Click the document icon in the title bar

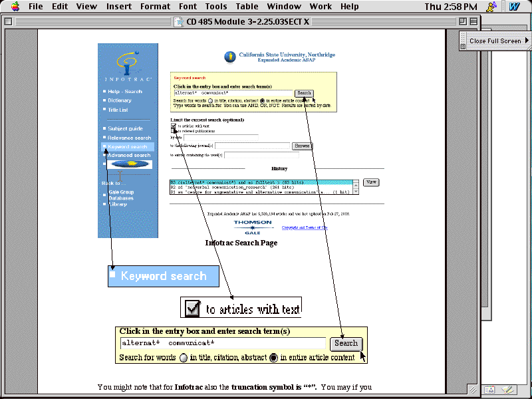[x=178, y=22]
